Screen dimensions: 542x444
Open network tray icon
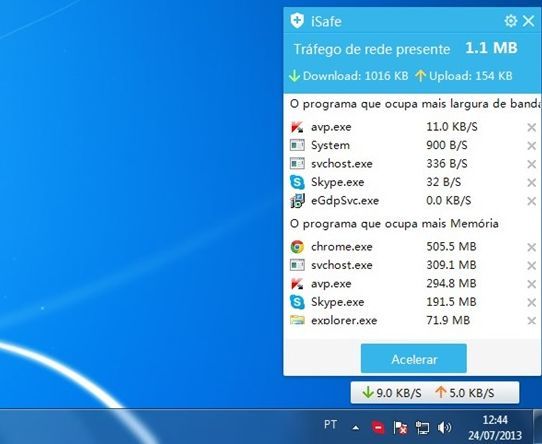click(x=422, y=428)
